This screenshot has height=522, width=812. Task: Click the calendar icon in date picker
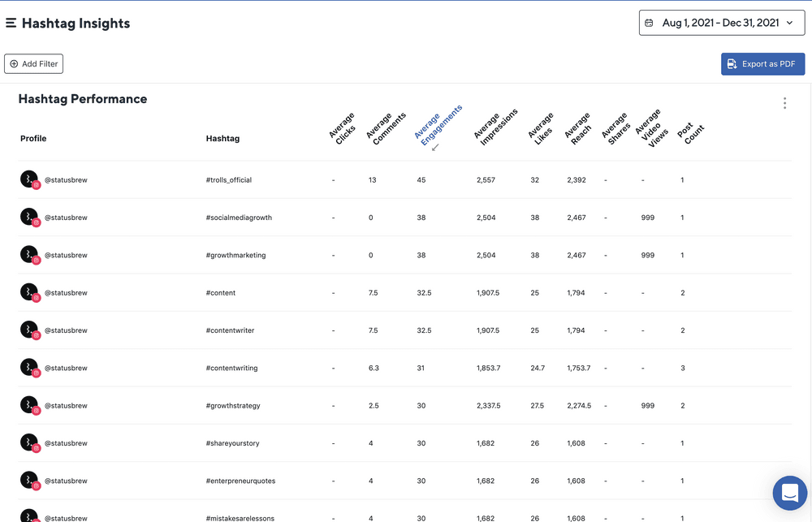coord(649,24)
